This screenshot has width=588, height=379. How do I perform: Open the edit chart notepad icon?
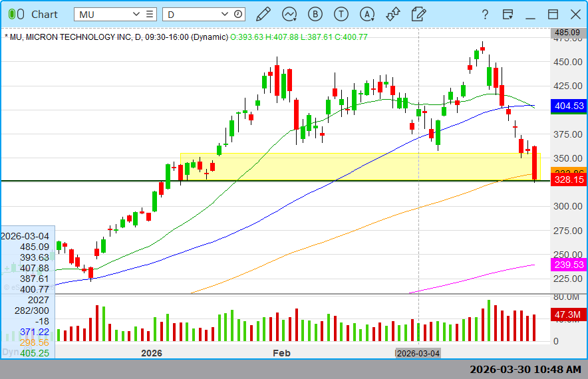pos(418,14)
